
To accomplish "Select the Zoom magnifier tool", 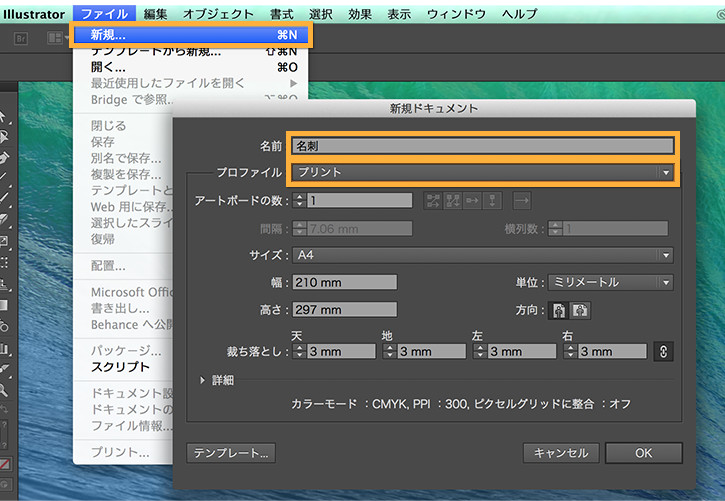I will (x=4, y=391).
